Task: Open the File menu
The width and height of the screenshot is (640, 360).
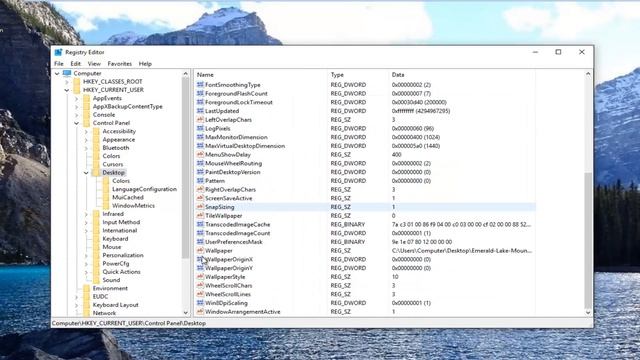Action: point(59,64)
